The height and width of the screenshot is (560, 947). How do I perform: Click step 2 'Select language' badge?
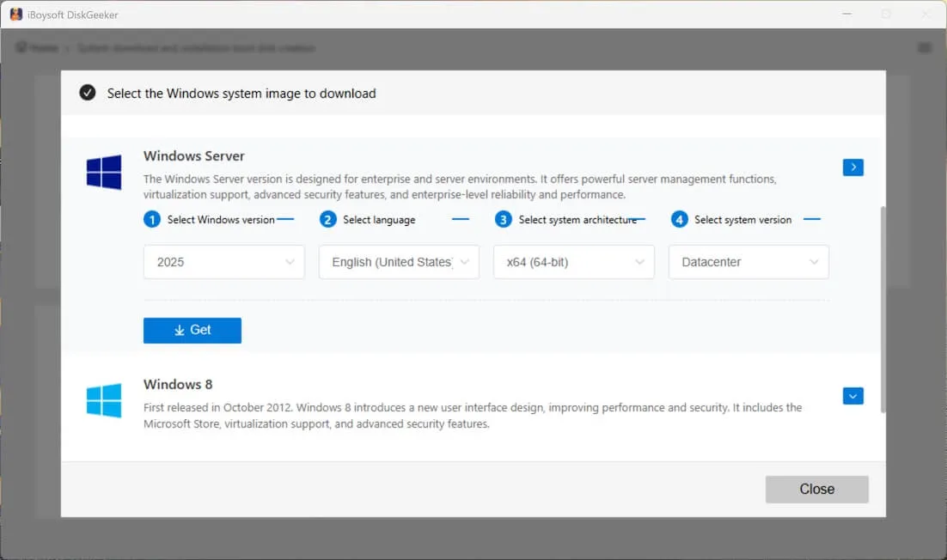tap(327, 219)
